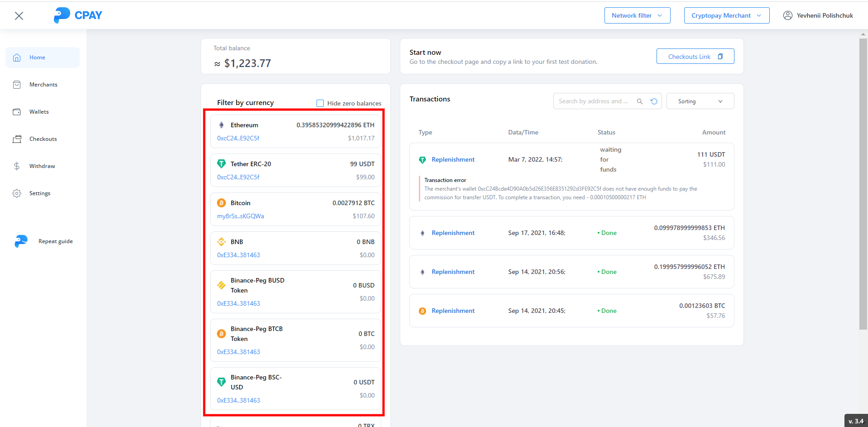This screenshot has height=427, width=868.
Task: Open the Withdraw page from sidebar
Action: click(42, 166)
